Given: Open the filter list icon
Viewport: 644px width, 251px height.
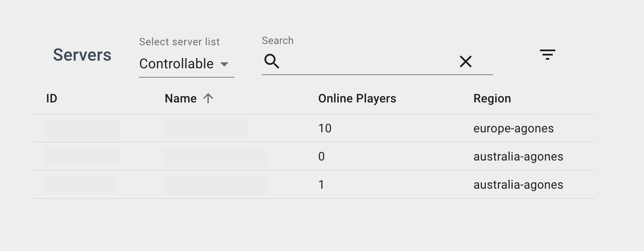Looking at the screenshot, I should 547,55.
